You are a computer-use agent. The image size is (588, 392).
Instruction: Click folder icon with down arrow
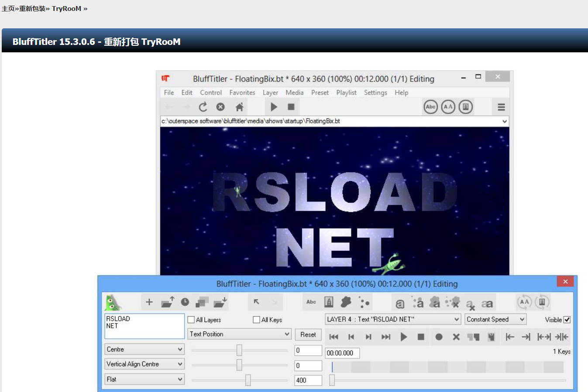coord(220,302)
